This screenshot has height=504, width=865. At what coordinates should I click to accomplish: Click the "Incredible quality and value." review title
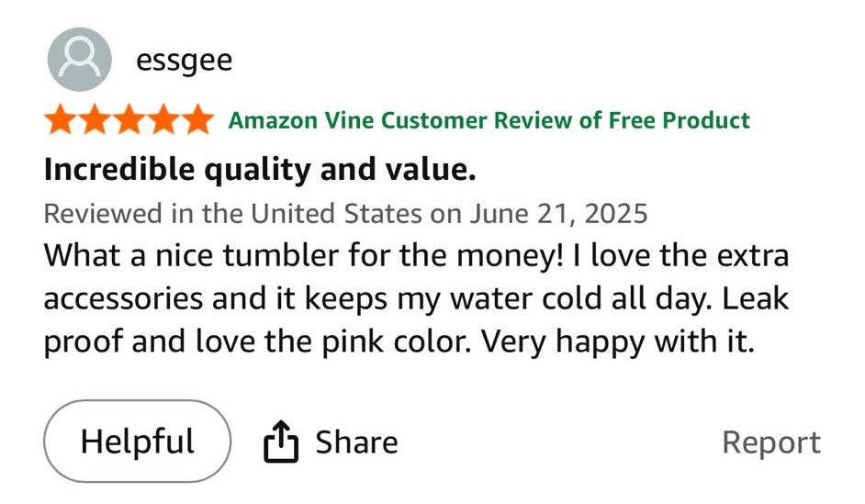tap(260, 170)
